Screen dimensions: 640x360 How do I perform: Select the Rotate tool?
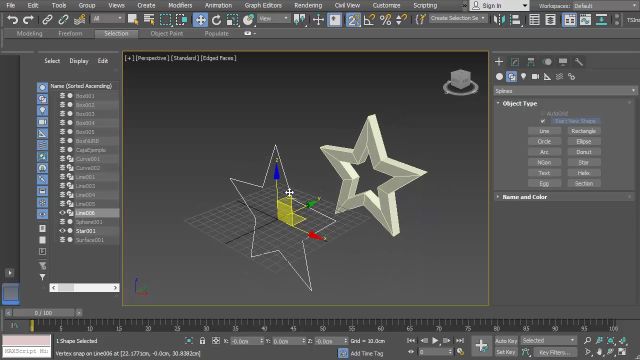tap(216, 19)
